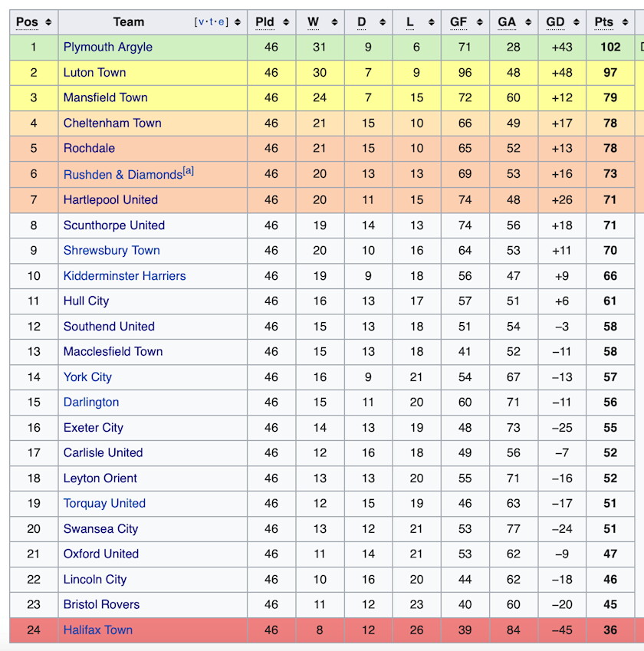644x651 pixels.
Task: Sort by GF column sort icon
Action: (x=480, y=22)
